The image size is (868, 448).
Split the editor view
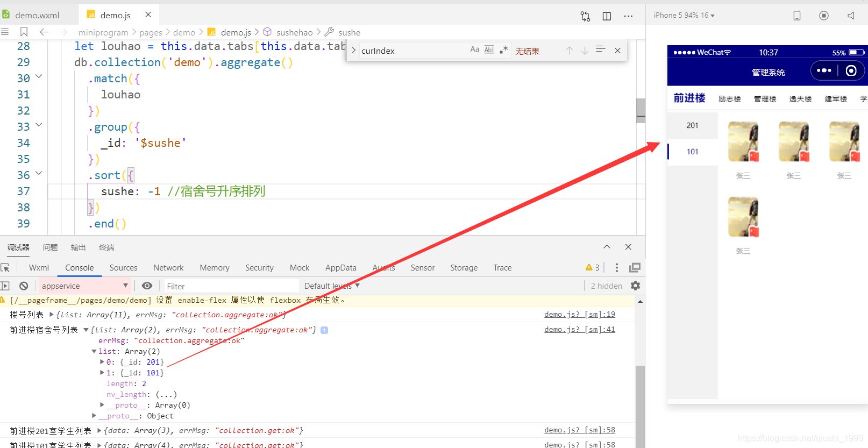607,16
